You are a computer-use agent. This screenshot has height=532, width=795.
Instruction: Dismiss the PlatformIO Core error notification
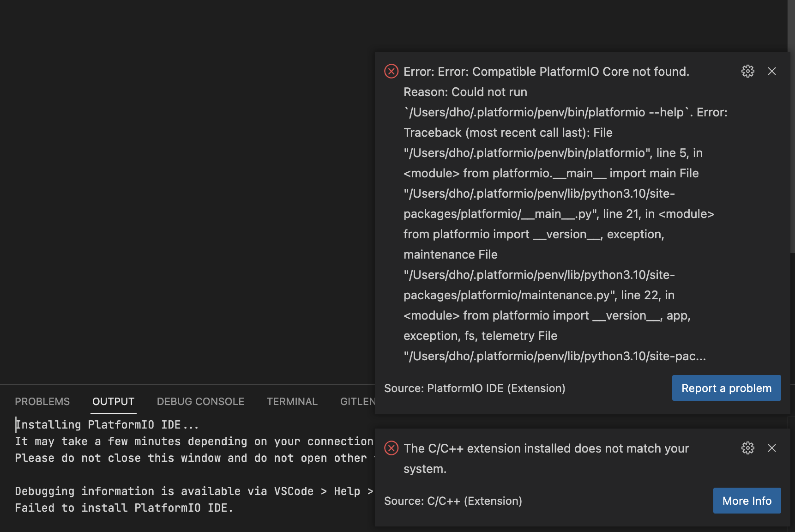click(x=772, y=71)
